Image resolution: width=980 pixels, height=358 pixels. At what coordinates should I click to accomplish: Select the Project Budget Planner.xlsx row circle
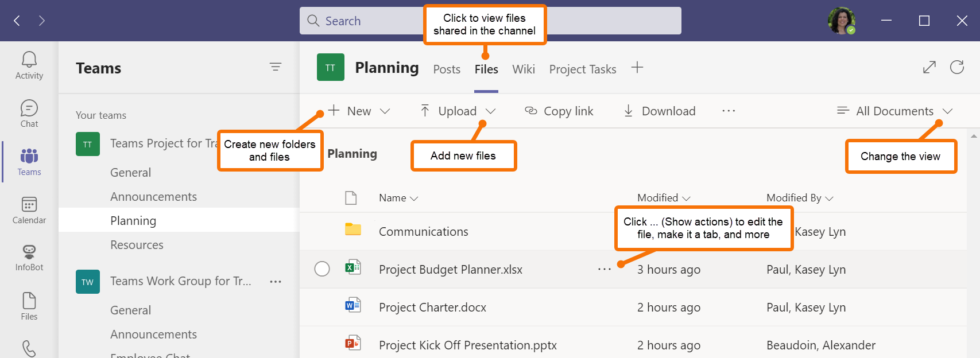point(322,268)
